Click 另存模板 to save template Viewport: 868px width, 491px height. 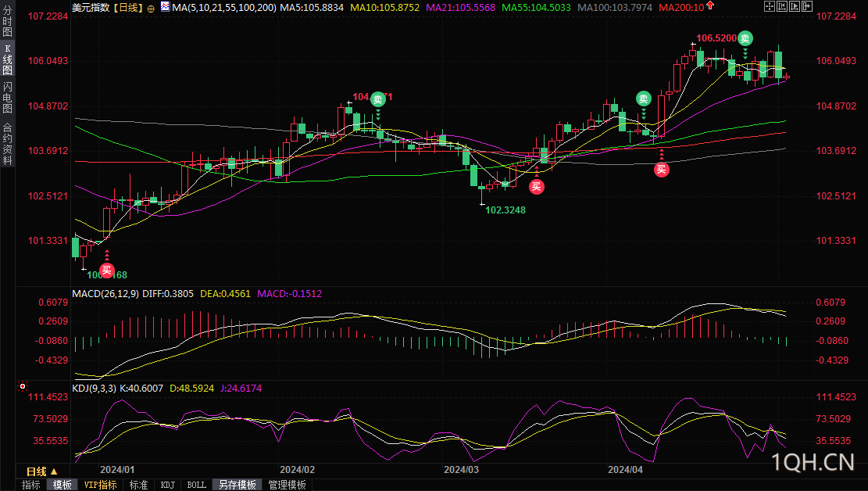coord(238,485)
